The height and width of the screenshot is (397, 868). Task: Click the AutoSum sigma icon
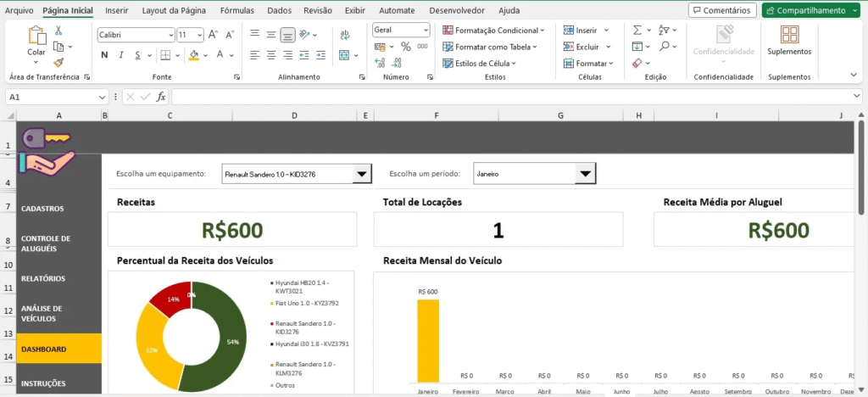click(x=637, y=30)
